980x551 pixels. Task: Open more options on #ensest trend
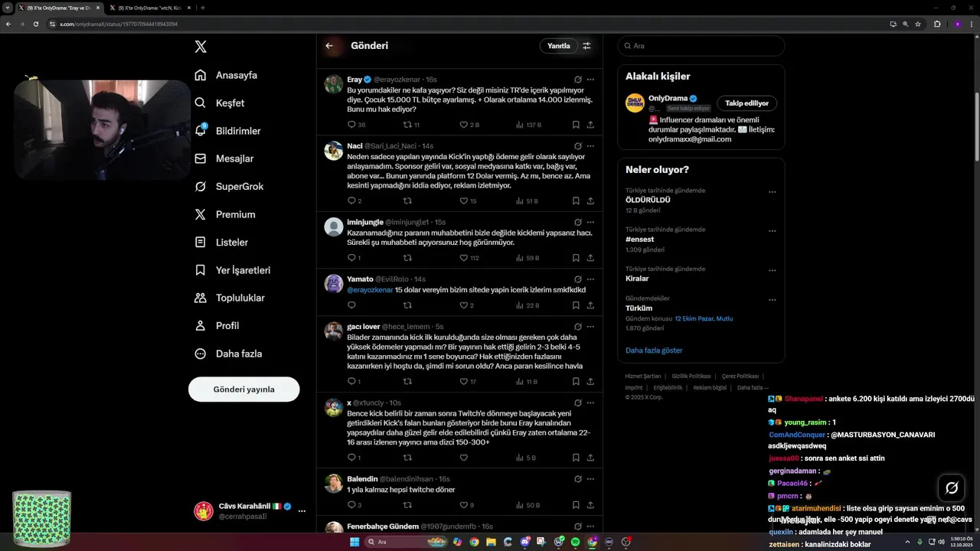click(x=772, y=231)
